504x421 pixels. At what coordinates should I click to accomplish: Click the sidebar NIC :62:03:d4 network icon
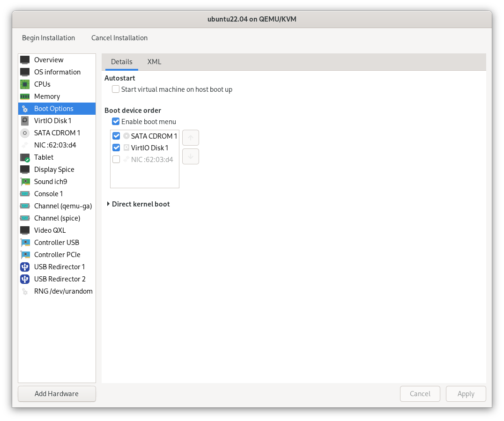pos(25,145)
